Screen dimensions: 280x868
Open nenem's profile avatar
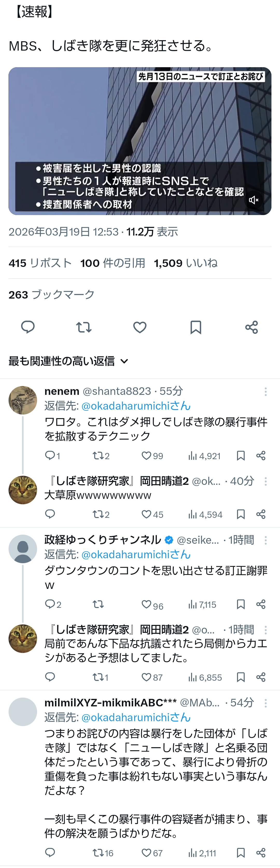[23, 400]
